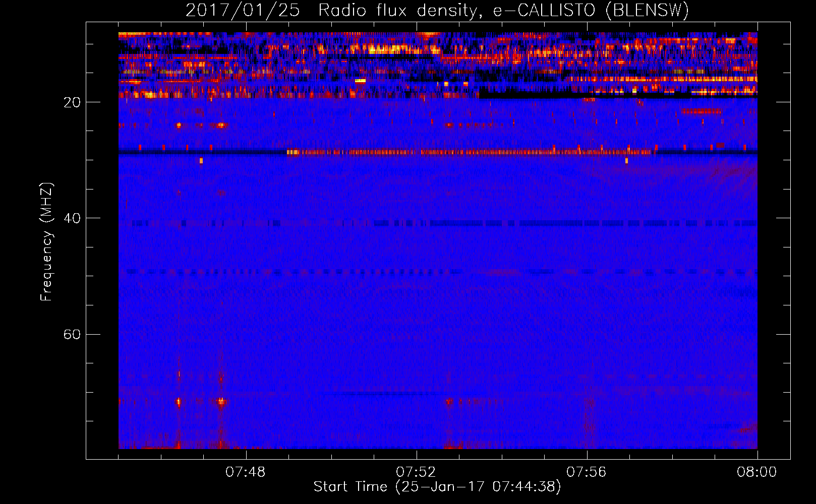
Task: Click the 40 MHz frequency tick label
Action: (72, 218)
